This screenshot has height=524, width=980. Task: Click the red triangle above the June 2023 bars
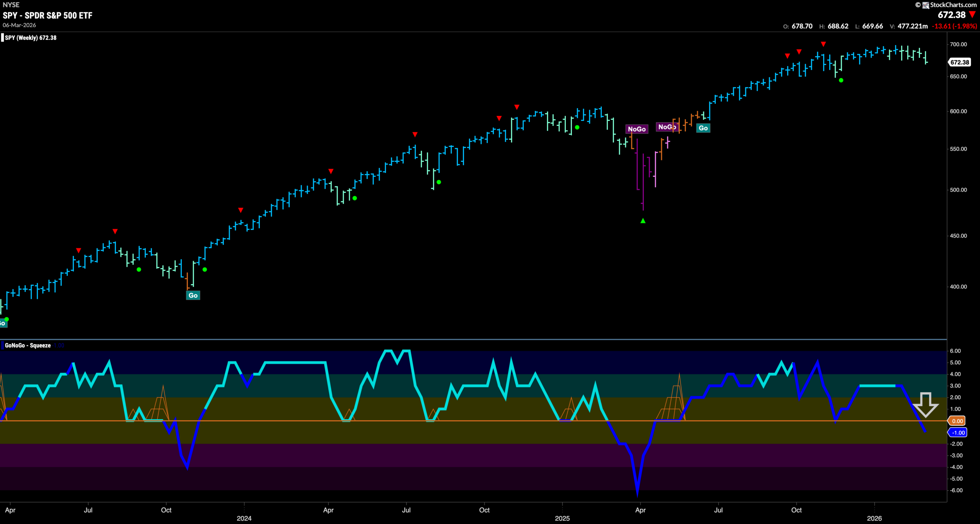78,250
